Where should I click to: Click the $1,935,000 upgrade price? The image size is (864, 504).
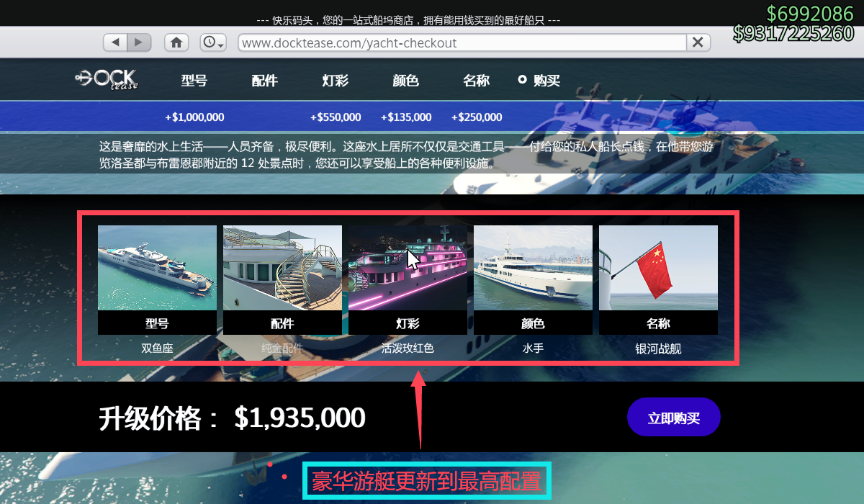(300, 418)
